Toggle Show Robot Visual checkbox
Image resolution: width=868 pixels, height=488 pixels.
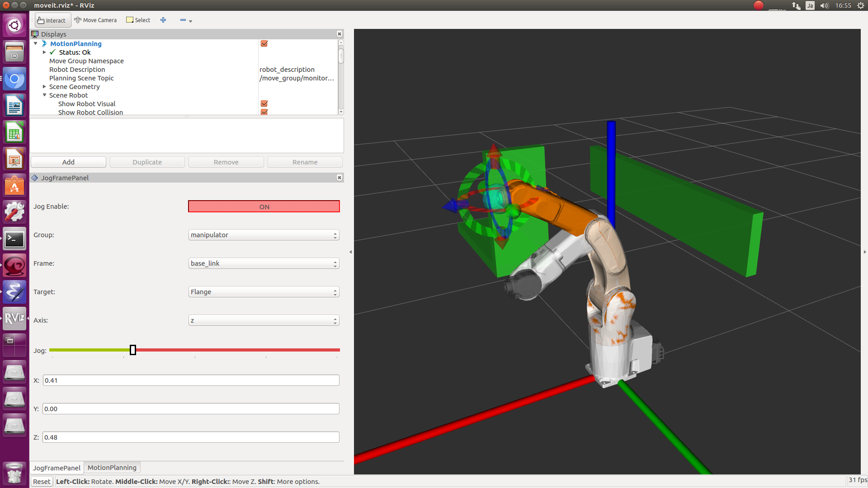point(264,103)
